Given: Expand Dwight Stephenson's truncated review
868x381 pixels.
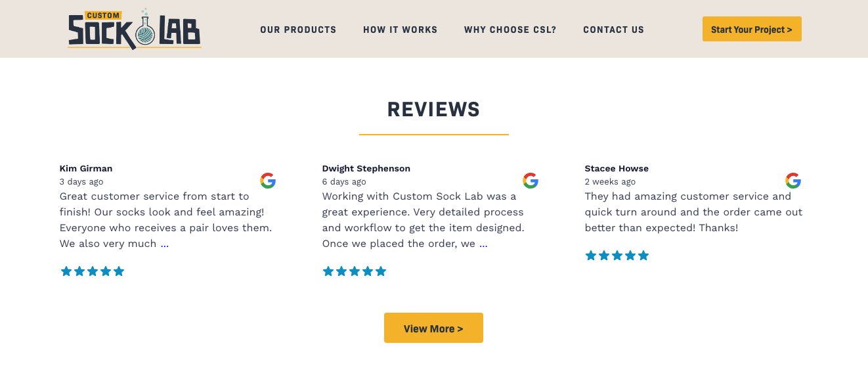Looking at the screenshot, I should coord(483,244).
